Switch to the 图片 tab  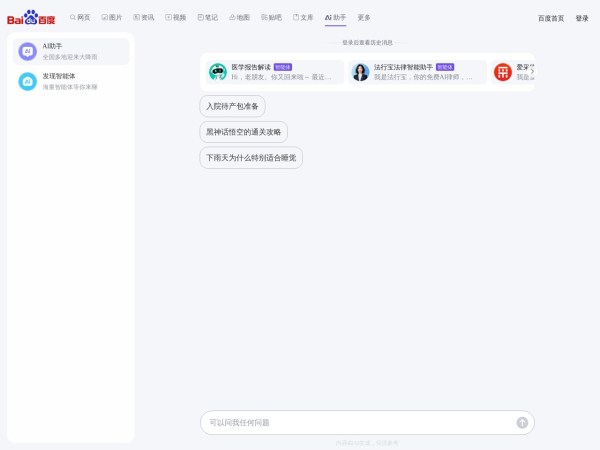pyautogui.click(x=112, y=18)
